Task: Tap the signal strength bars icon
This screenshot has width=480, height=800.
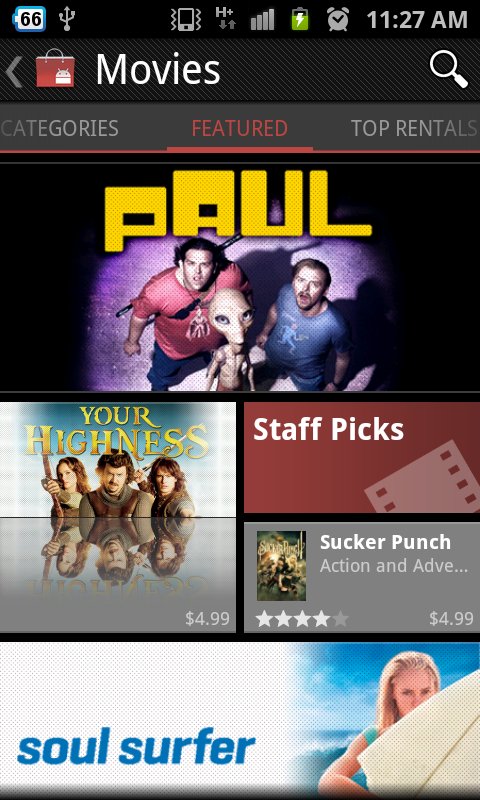Action: (x=263, y=20)
